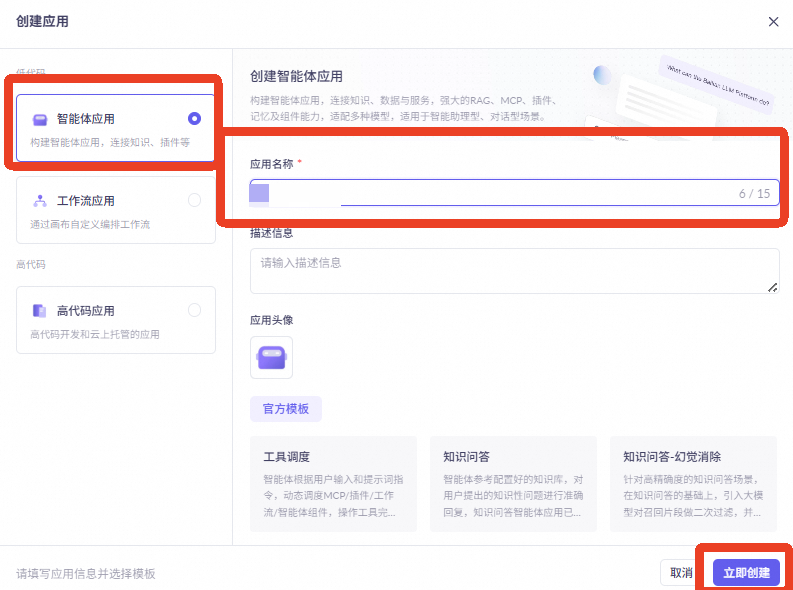
Task: Click the 描述信息 text area
Action: pos(514,270)
